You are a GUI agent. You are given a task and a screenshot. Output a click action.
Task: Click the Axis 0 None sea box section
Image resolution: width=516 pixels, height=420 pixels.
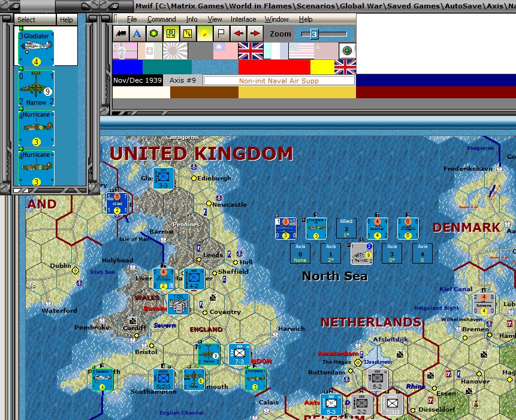click(x=300, y=253)
